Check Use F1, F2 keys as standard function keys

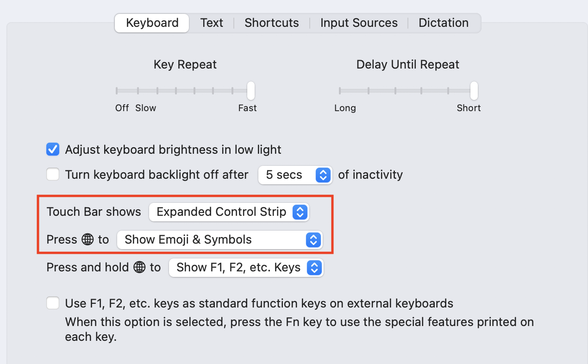[53, 303]
